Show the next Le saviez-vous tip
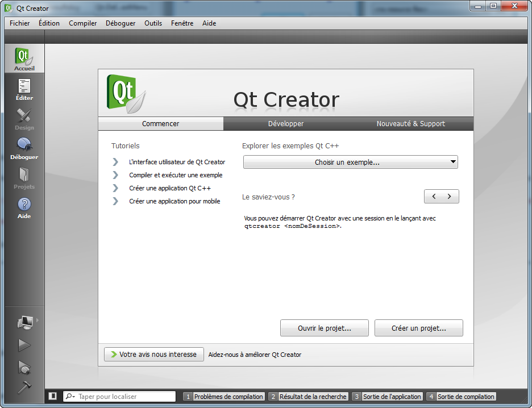The width and height of the screenshot is (532, 408). pos(450,196)
